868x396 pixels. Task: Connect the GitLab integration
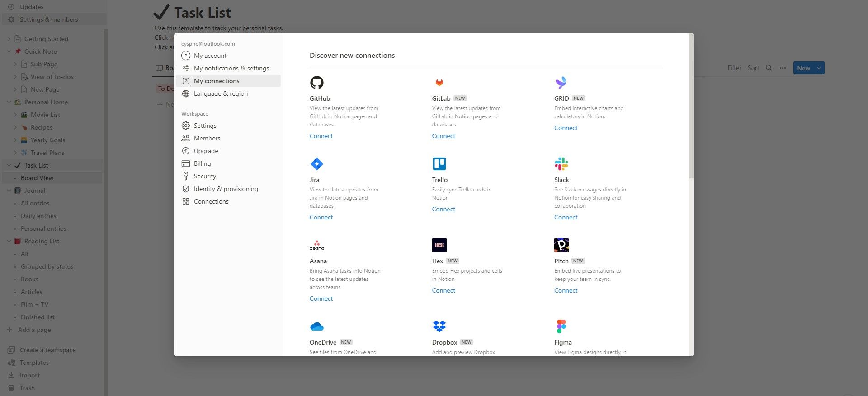click(443, 136)
